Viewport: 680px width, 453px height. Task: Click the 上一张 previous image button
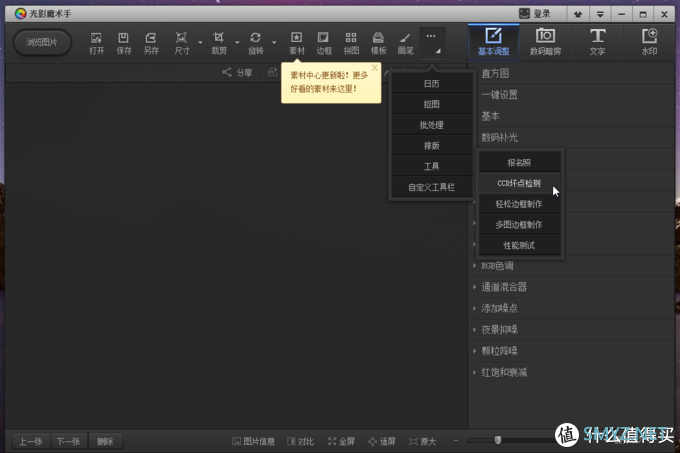click(x=31, y=441)
